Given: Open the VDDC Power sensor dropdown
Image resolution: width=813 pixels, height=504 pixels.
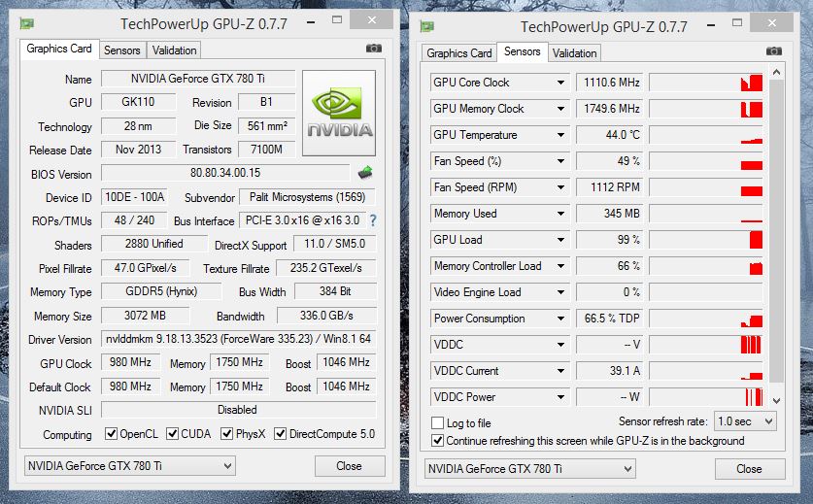Looking at the screenshot, I should [560, 397].
